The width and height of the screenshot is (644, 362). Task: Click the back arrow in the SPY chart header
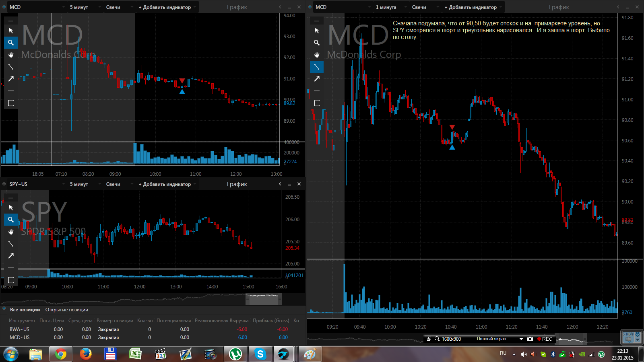(280, 184)
